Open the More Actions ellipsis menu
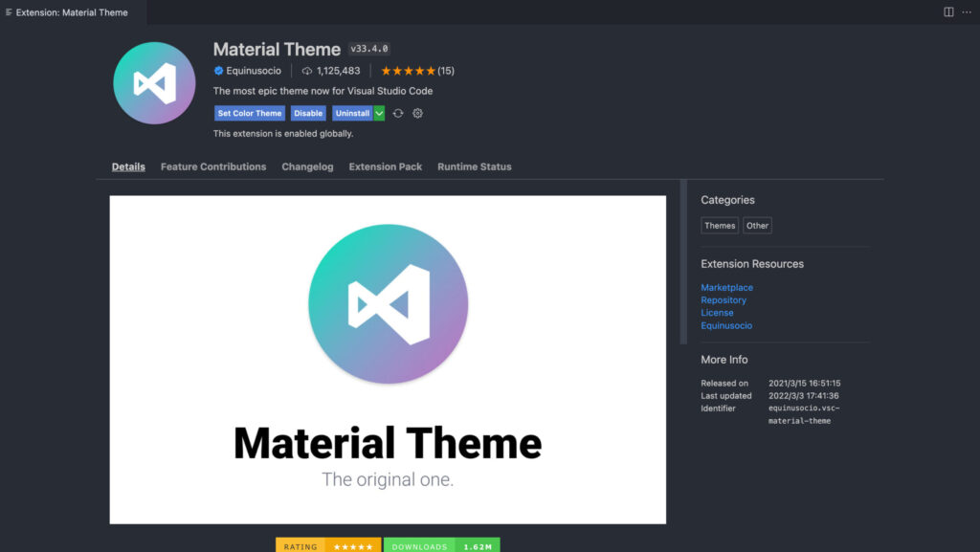The width and height of the screenshot is (980, 552). coord(966,12)
